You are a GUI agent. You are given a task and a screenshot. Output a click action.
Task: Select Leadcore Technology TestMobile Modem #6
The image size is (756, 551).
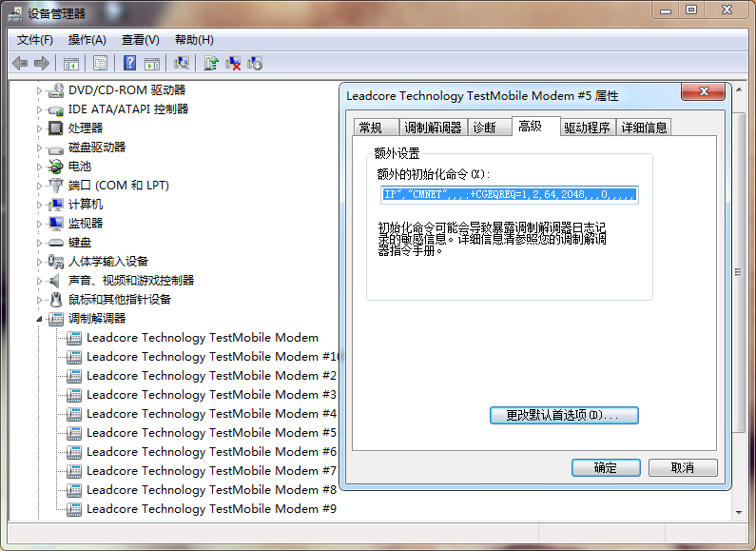coord(211,452)
